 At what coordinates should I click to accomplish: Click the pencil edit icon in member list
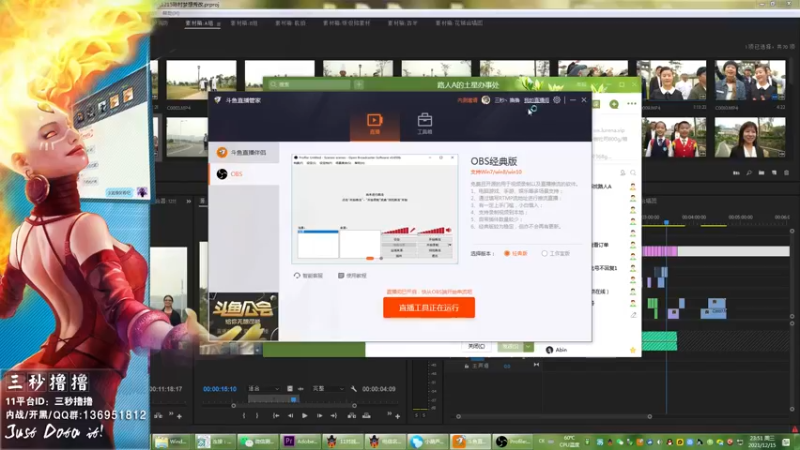[633, 315]
